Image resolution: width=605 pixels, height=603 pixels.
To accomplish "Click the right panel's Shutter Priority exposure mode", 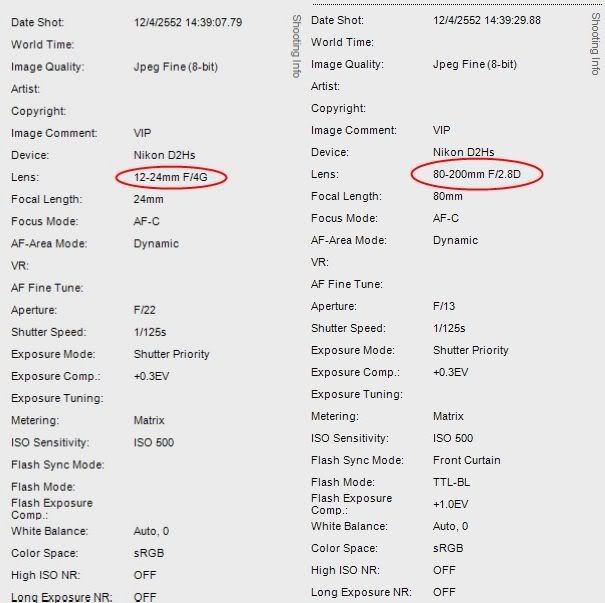I will pos(471,350).
